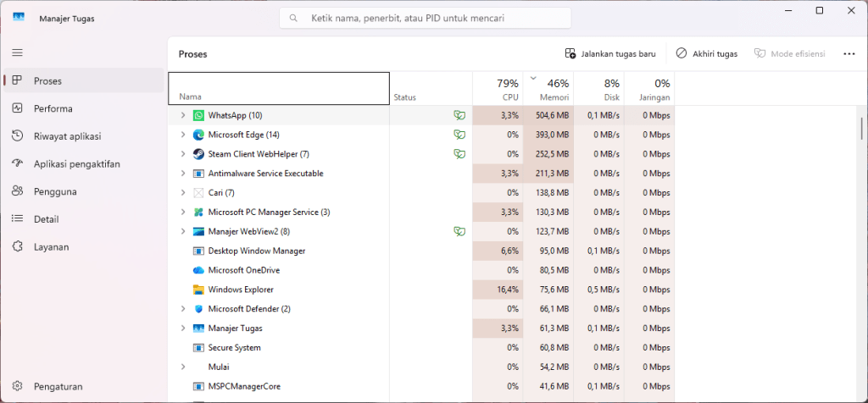
Task: Click the Microsoft OneDrive cloud icon
Action: coord(198,270)
